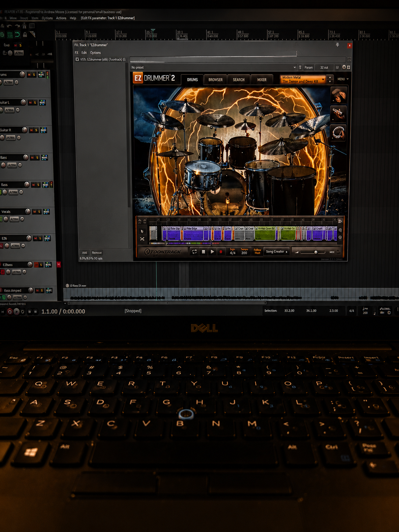Select the 10 Bass DI.wav item
Image resolution: width=399 pixels, height=532 pixels.
coord(231,294)
